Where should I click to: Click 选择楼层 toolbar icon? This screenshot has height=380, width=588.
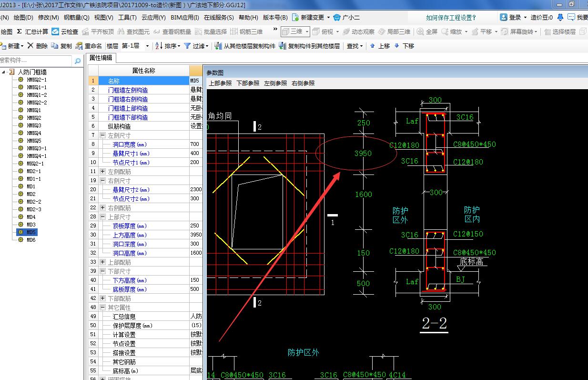click(x=547, y=31)
